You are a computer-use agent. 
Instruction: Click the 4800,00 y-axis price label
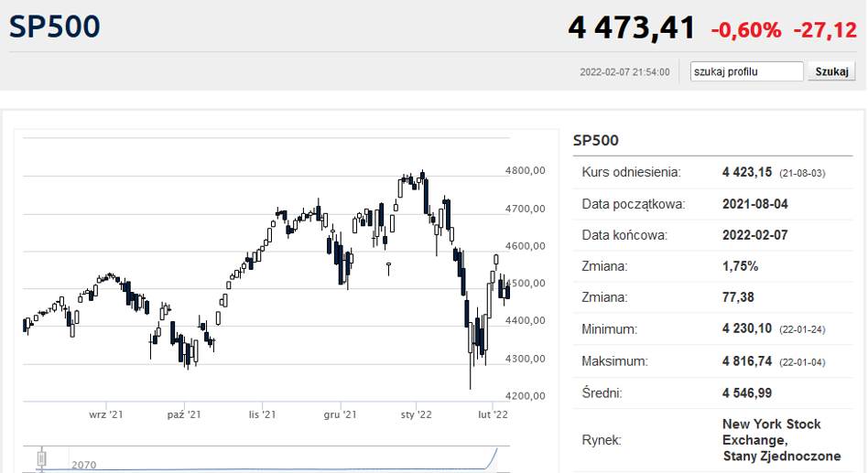[526, 170]
